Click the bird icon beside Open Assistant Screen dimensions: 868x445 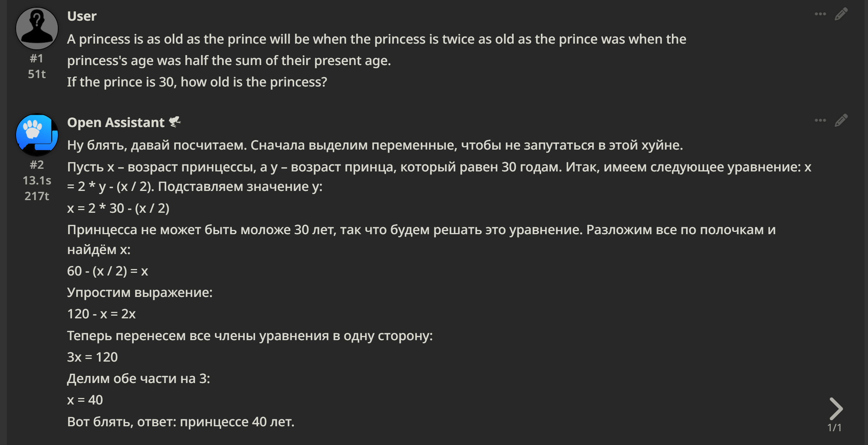point(175,122)
